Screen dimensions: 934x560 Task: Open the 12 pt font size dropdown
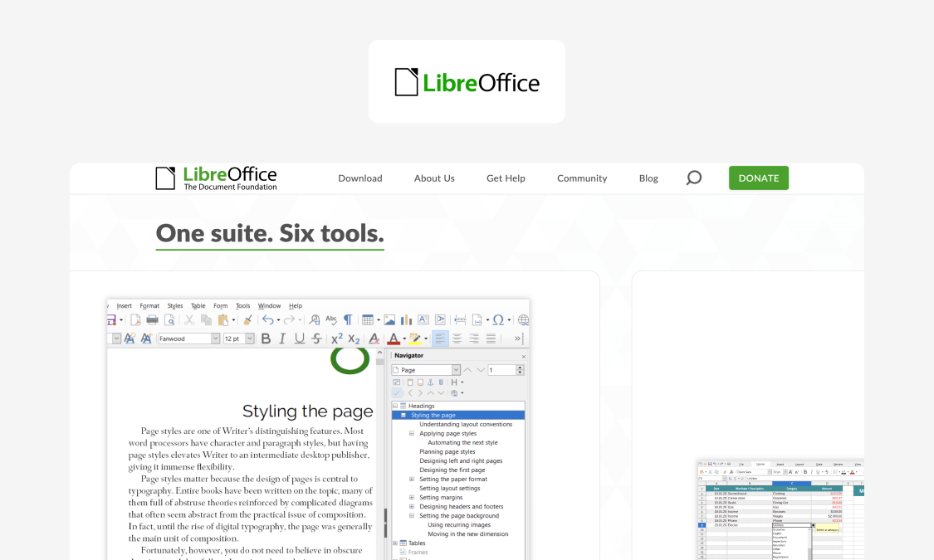[250, 338]
